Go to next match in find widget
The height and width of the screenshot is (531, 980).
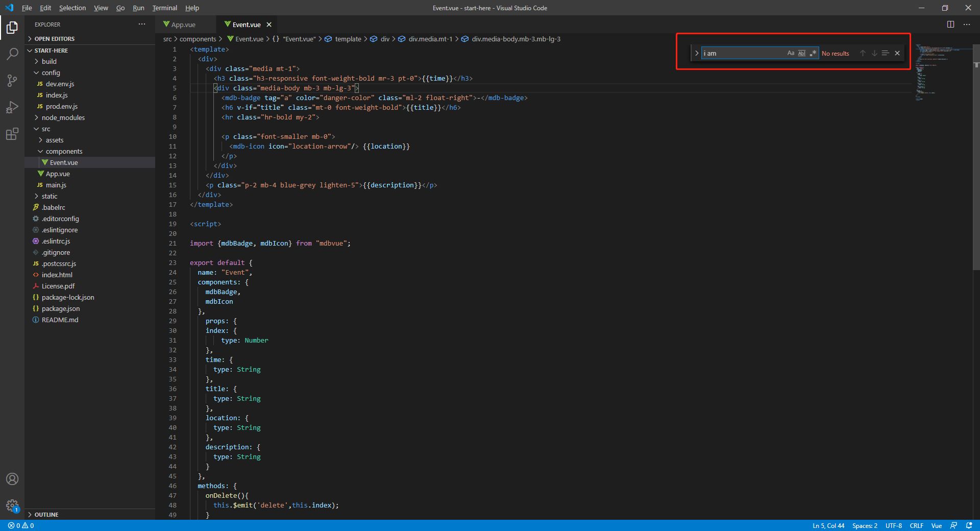click(x=874, y=53)
